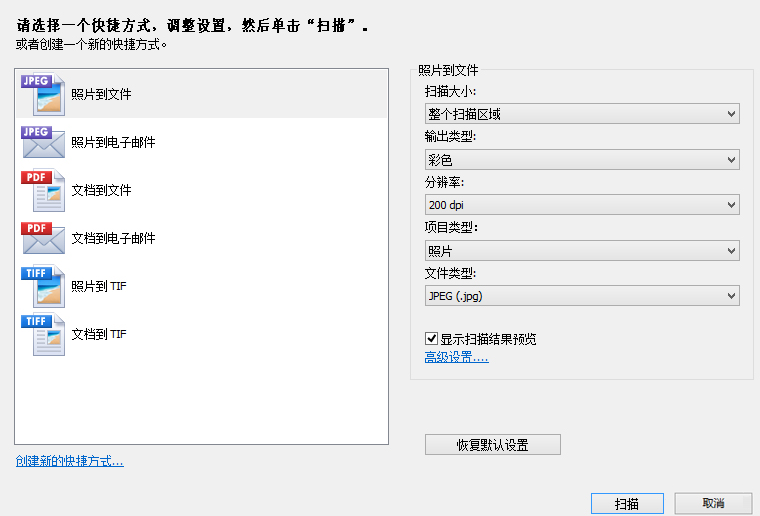Expand the 项目类型 dropdown
This screenshot has height=516, width=760.
pos(582,250)
